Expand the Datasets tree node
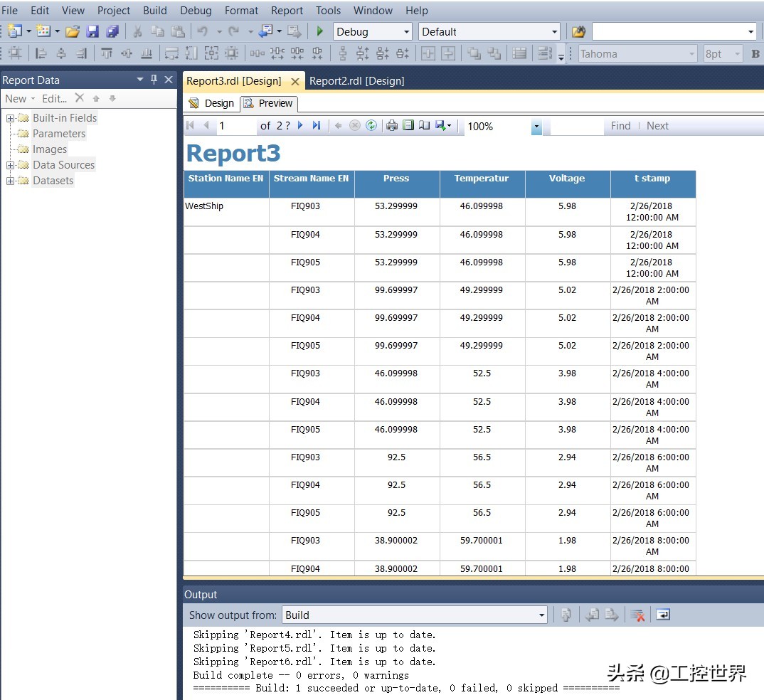 point(9,181)
